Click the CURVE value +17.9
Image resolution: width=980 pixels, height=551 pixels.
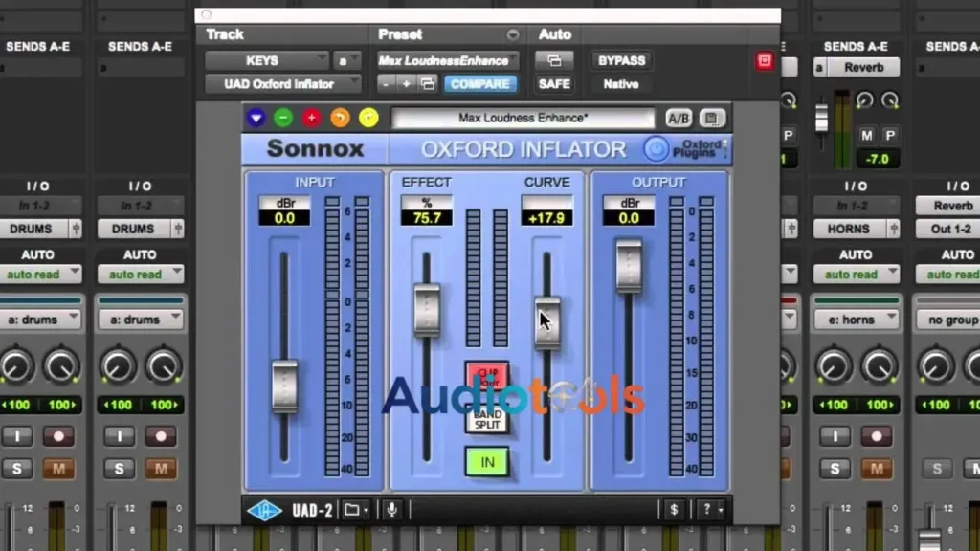[546, 218]
